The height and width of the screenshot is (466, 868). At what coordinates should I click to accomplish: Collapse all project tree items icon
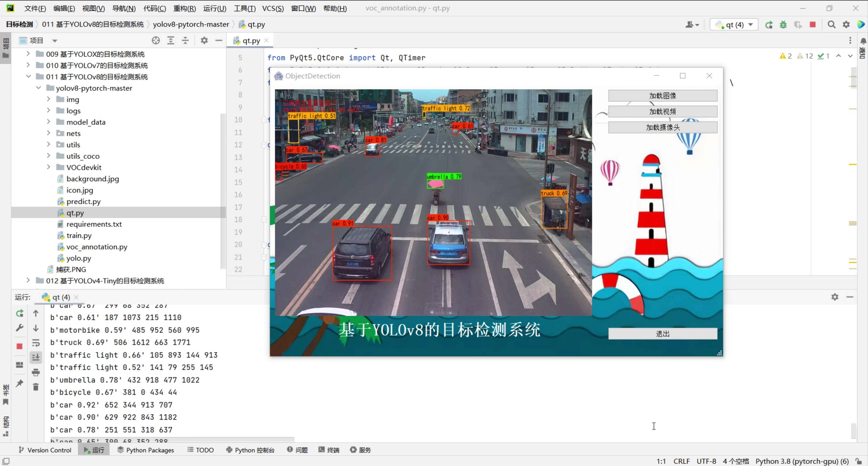(185, 41)
